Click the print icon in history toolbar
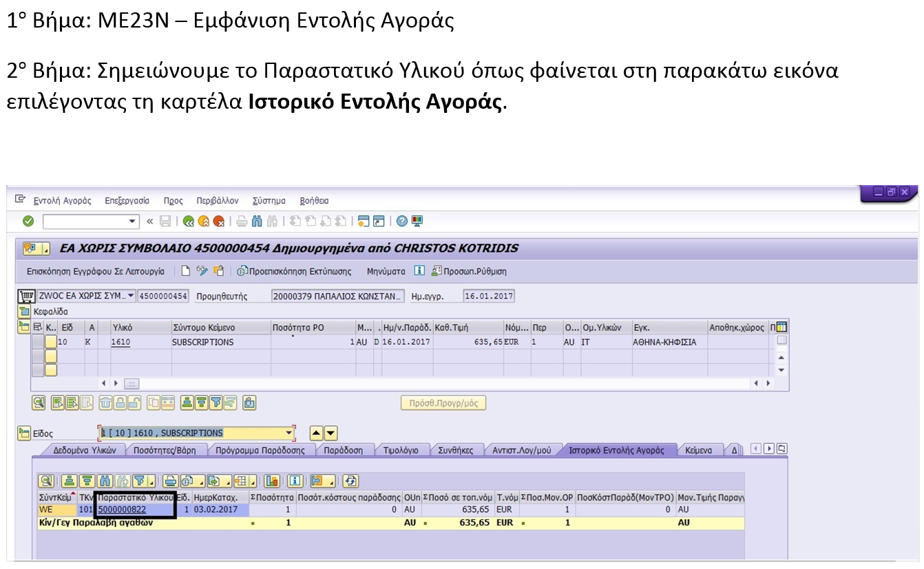This screenshot has height=569, width=924. point(170,481)
